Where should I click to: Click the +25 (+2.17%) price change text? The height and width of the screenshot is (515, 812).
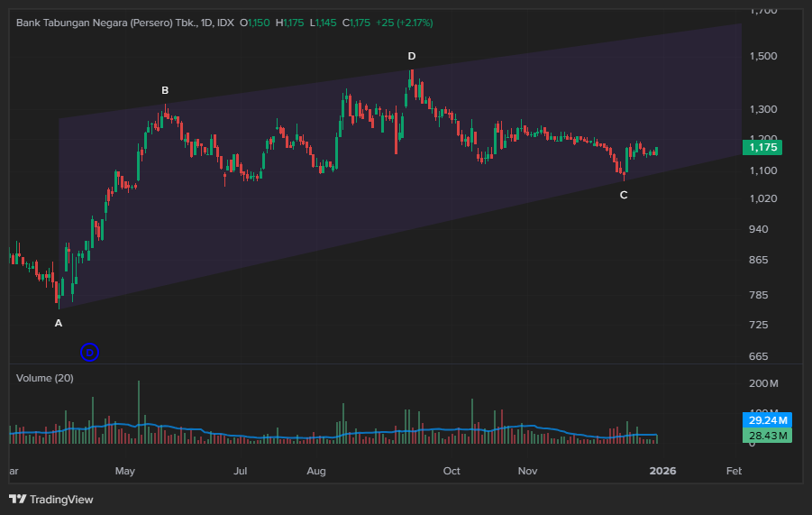[404, 22]
